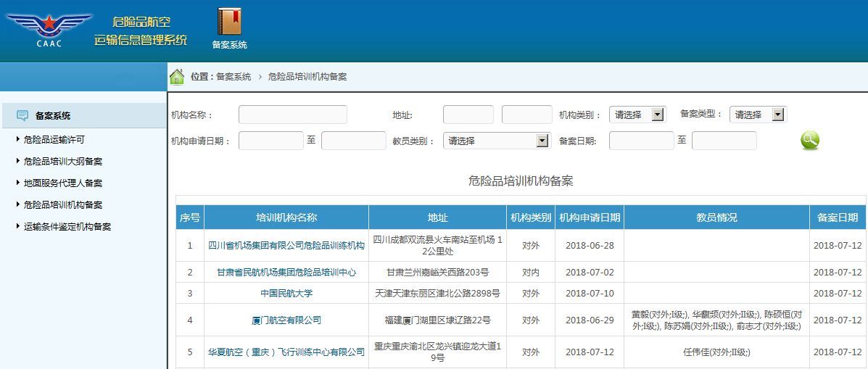Screen dimensions: 868x369
Task: Click the 2018-07-02 application date cell
Action: [x=590, y=272]
